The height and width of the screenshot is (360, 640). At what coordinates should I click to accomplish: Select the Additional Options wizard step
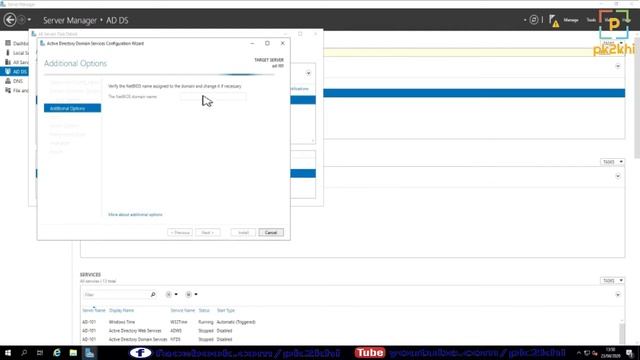tap(72, 108)
